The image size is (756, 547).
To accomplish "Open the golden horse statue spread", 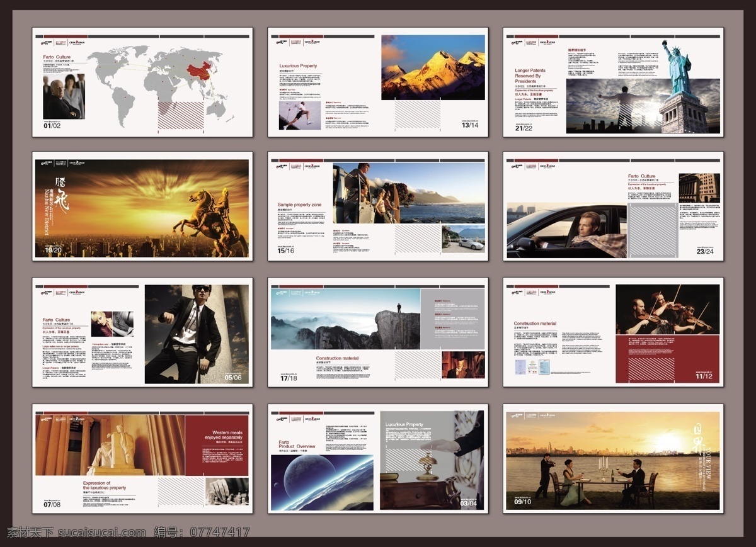I will pos(142,209).
